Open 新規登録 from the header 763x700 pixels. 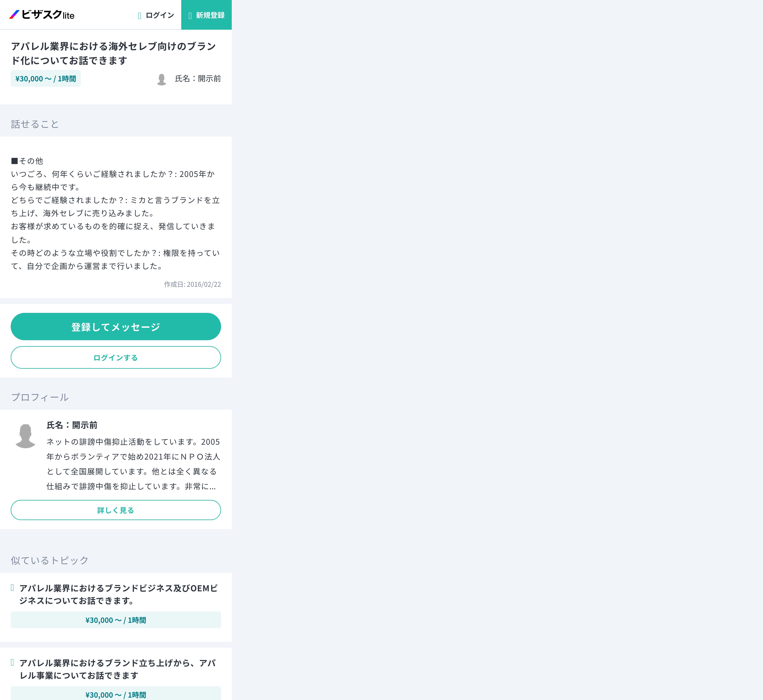pyautogui.click(x=210, y=15)
